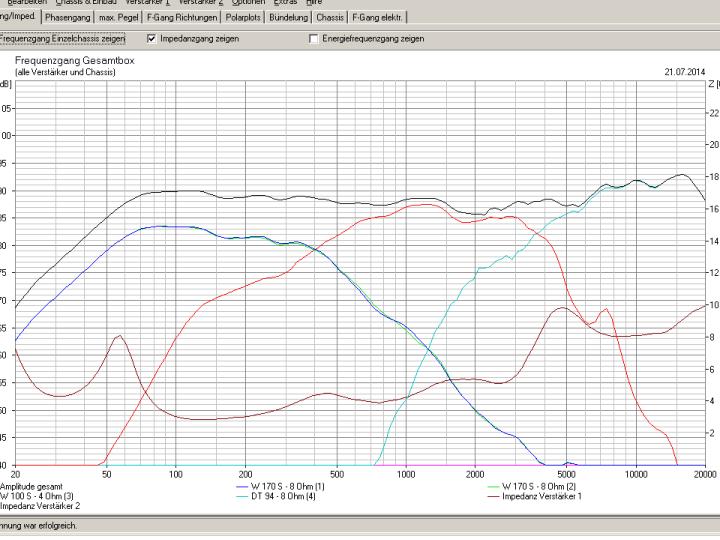The width and height of the screenshot is (720, 540).
Task: Open the Verstärker 1 menu
Action: pos(148,2)
